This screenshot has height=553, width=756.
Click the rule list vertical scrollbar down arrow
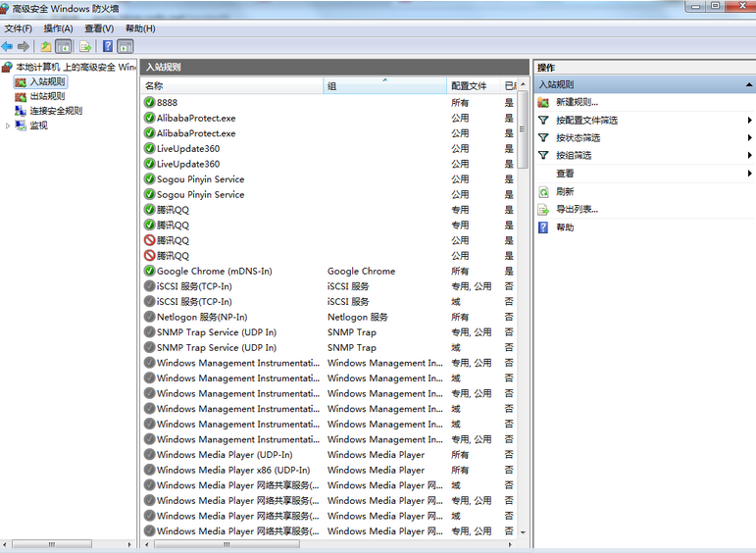pyautogui.click(x=523, y=532)
